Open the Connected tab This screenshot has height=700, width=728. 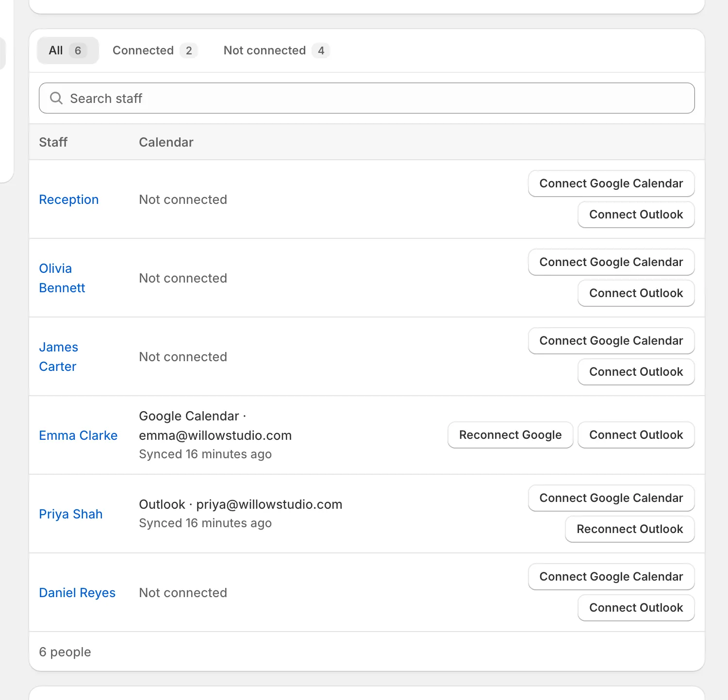tap(155, 50)
